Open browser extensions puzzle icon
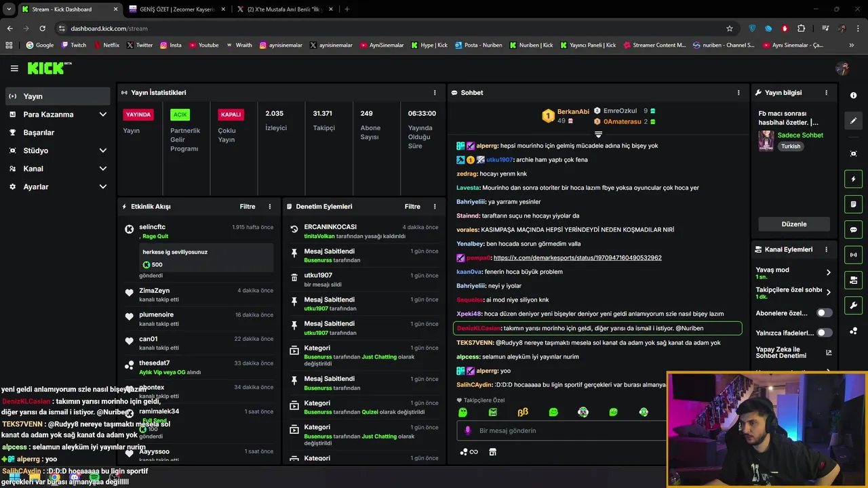Screen dimensions: 868x488 coord(802,28)
